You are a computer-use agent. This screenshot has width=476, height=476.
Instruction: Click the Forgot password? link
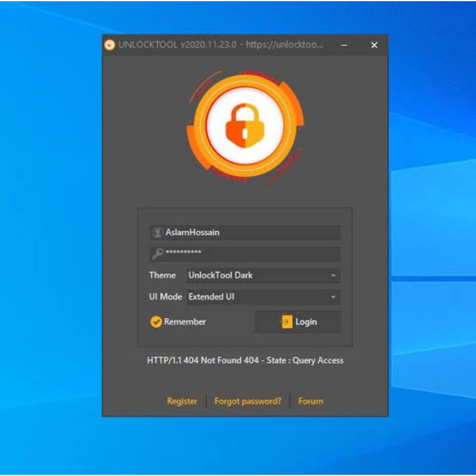click(248, 401)
